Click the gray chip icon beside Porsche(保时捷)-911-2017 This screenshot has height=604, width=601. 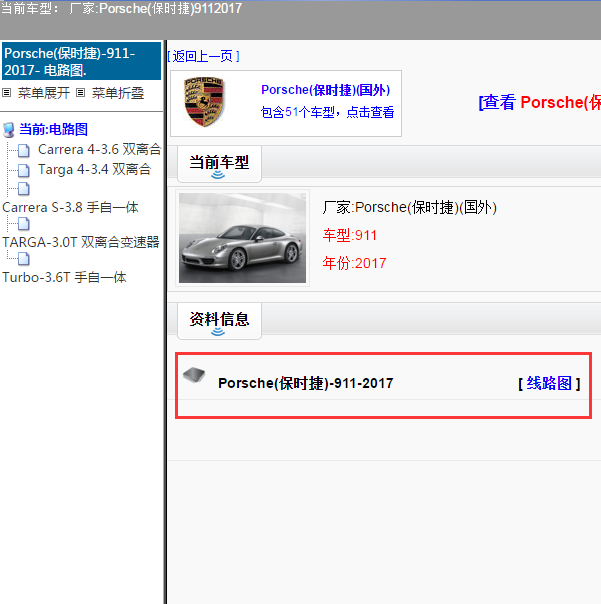(194, 375)
